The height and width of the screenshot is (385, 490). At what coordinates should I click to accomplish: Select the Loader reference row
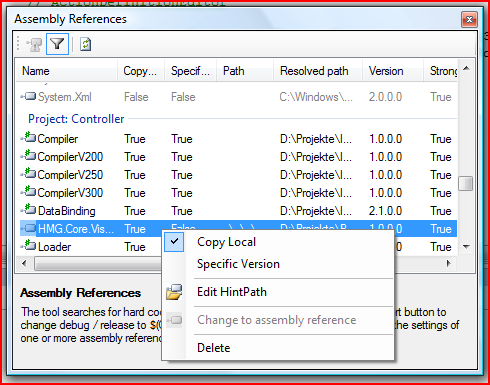click(238, 247)
